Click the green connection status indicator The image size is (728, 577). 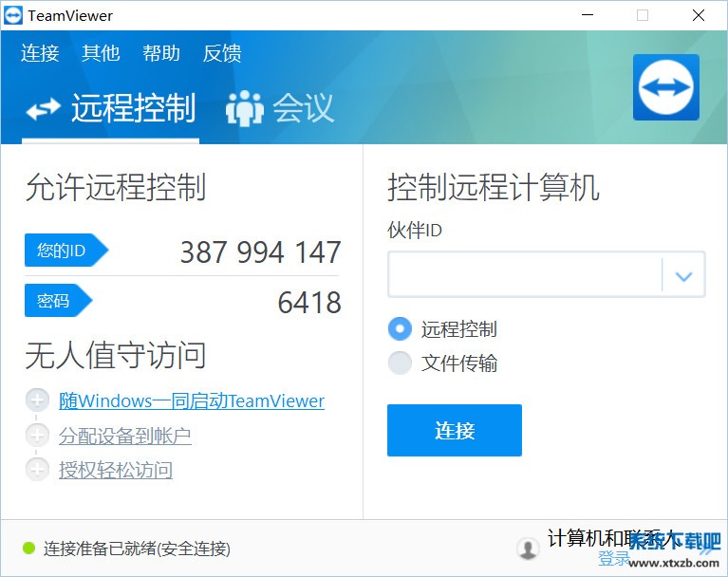click(28, 549)
